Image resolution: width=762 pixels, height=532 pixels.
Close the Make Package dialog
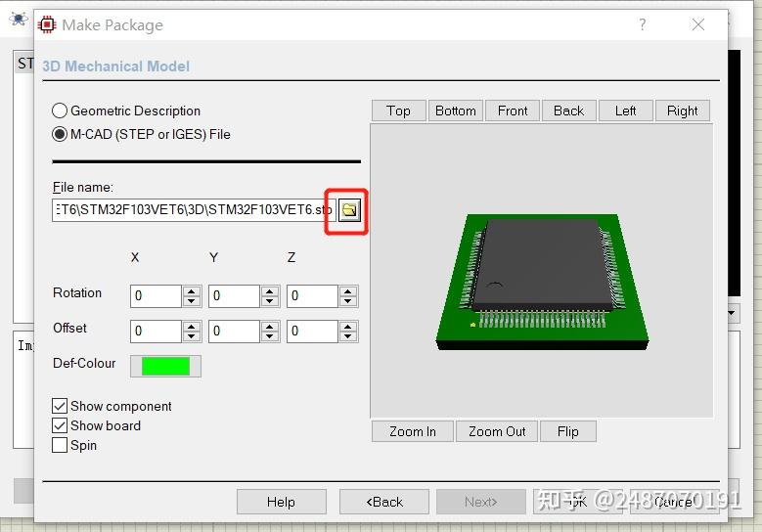pos(698,24)
